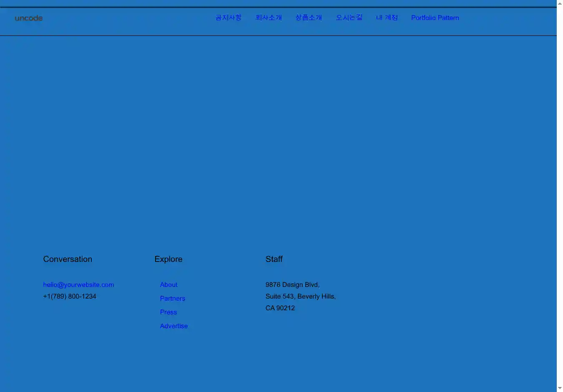Open 내 계정 in the top menu

tap(387, 18)
